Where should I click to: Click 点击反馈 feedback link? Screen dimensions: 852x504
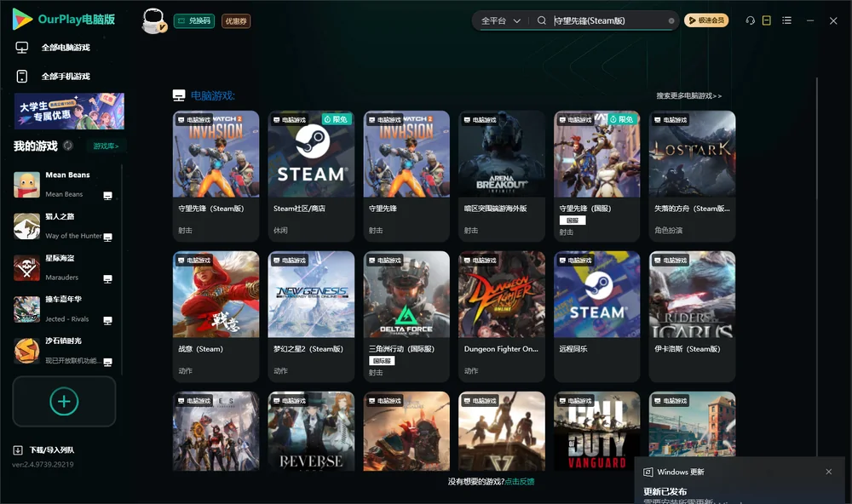[520, 481]
